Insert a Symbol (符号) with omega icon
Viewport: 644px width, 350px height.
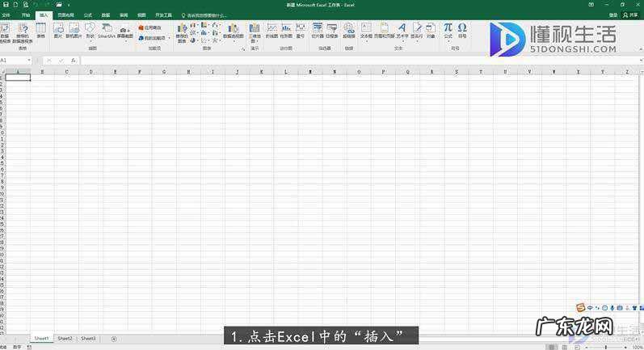(462, 31)
